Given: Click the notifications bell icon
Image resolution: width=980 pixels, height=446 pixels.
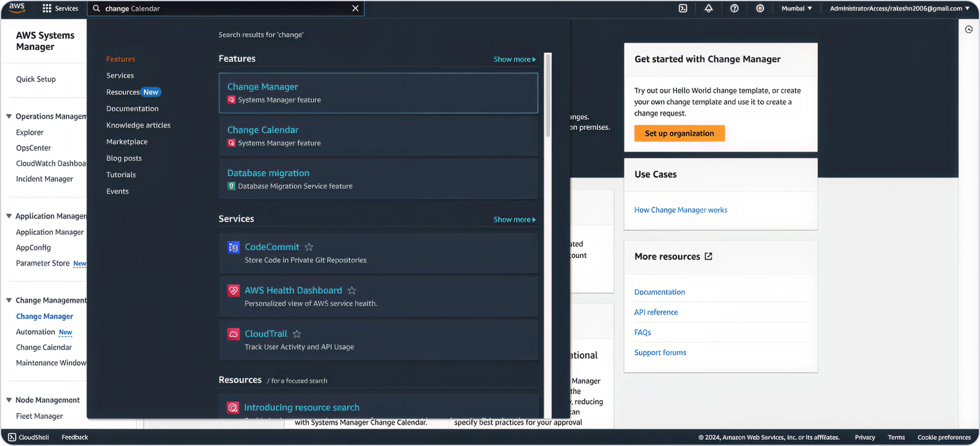Looking at the screenshot, I should pyautogui.click(x=709, y=9).
